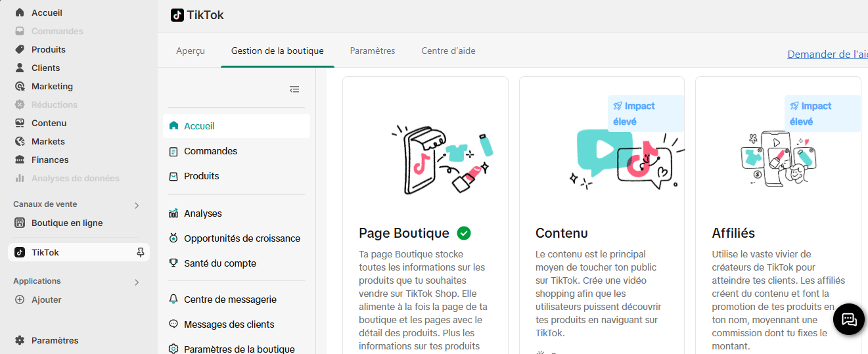Click the Commandes inbox icon in main sidebar
The width and height of the screenshot is (868, 354).
(x=20, y=31)
